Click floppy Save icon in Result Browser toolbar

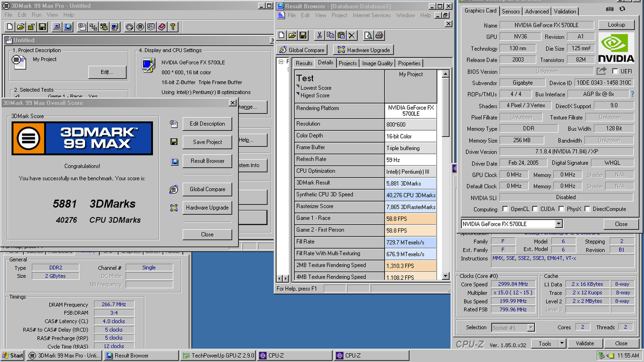[303, 35]
